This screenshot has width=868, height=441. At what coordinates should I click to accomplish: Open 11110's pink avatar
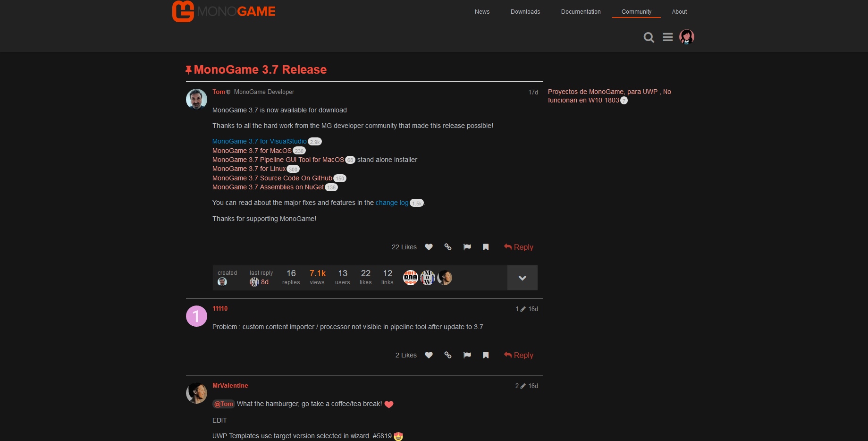click(196, 316)
